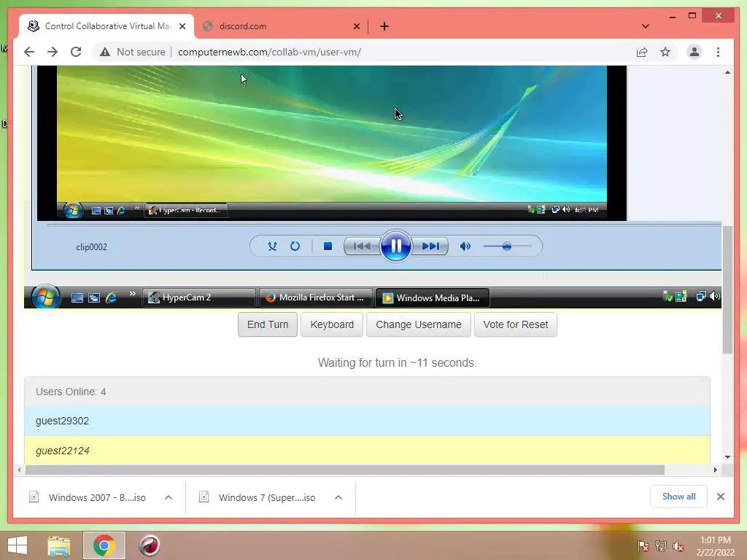Click Chrome icon on host taskbar
Screen dimensions: 747x560
pos(104,545)
